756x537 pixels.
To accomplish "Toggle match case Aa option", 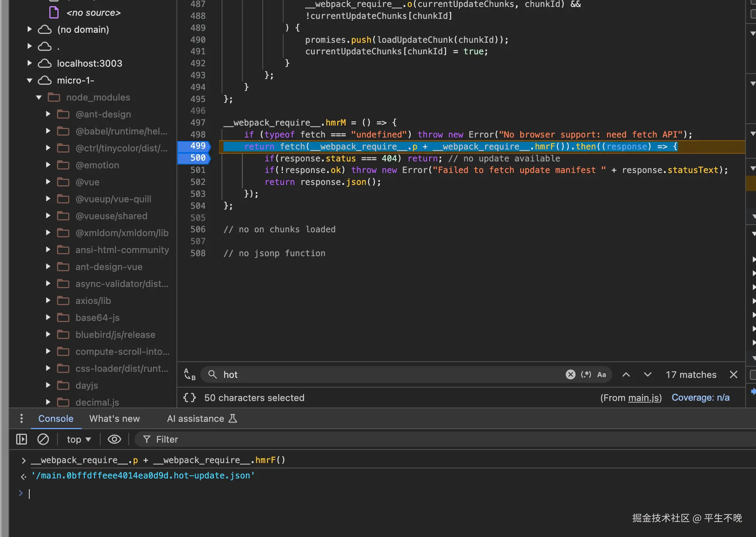I will (x=601, y=374).
